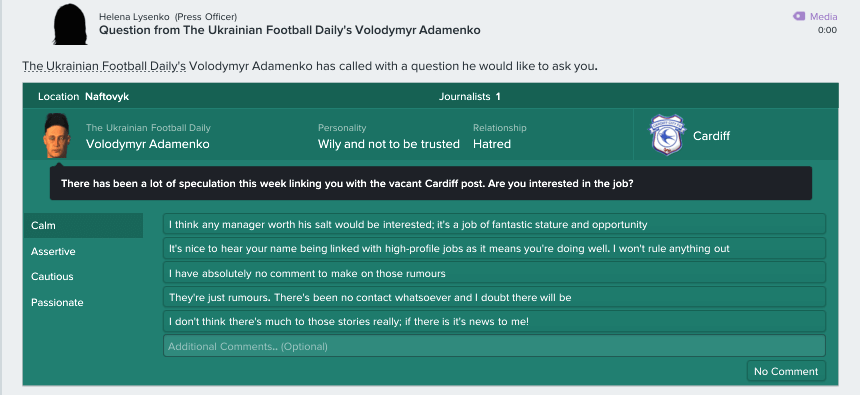The image size is (860, 395).
Task: Select 'it's news to me!' response
Action: (x=494, y=321)
